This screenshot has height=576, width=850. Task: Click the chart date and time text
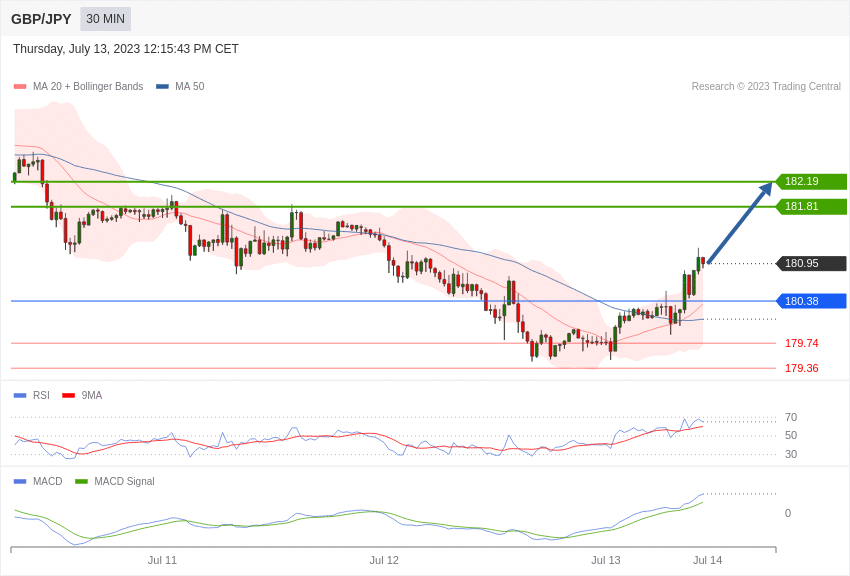click(x=126, y=49)
